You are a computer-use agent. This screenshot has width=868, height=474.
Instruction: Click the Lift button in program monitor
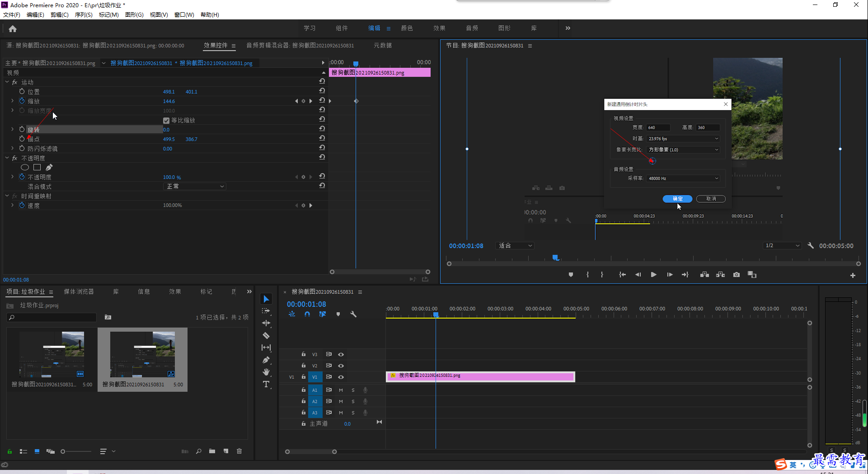click(x=704, y=275)
